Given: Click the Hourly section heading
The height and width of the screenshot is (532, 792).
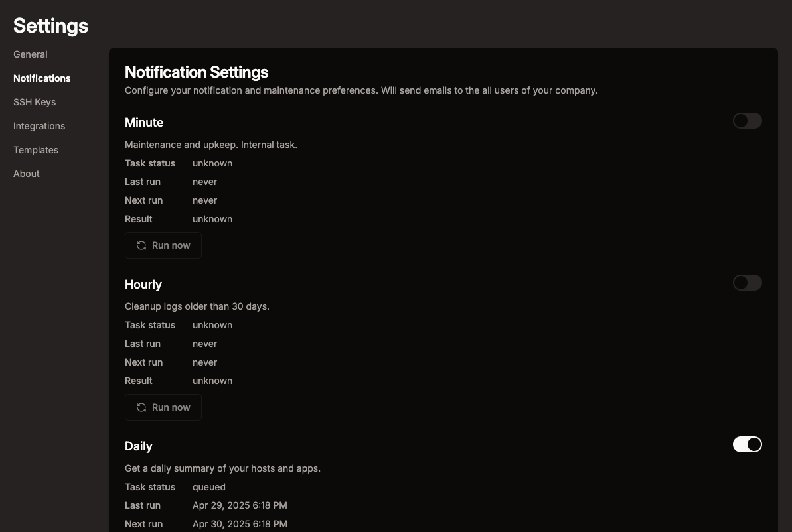Looking at the screenshot, I should [143, 285].
